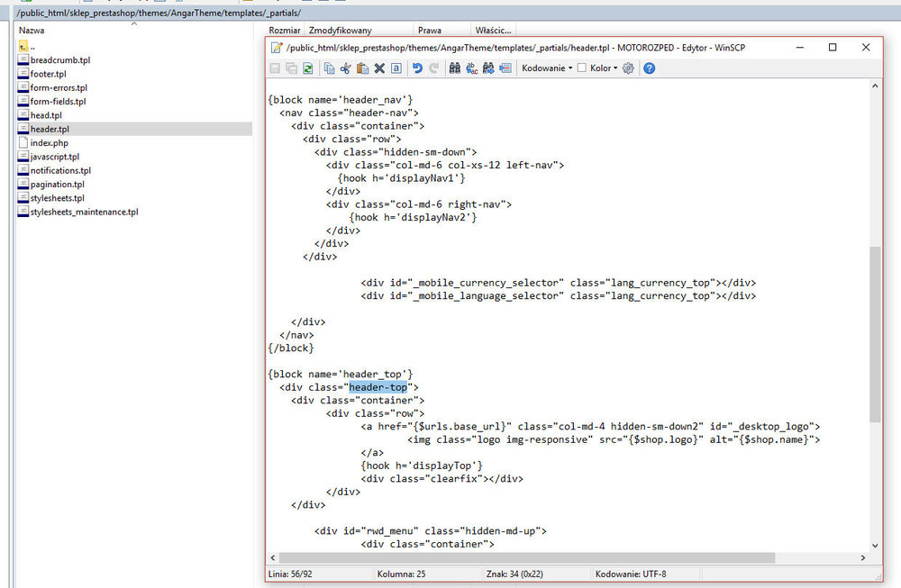The image size is (901, 588).
Task: Click the Copy icon in editor toolbar
Action: (330, 68)
